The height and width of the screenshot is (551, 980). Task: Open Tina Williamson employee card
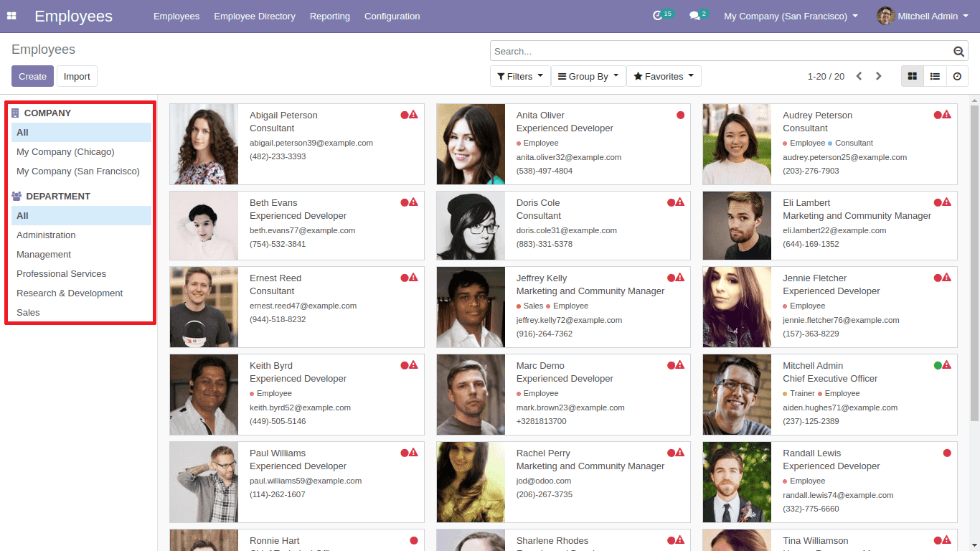pos(830,540)
